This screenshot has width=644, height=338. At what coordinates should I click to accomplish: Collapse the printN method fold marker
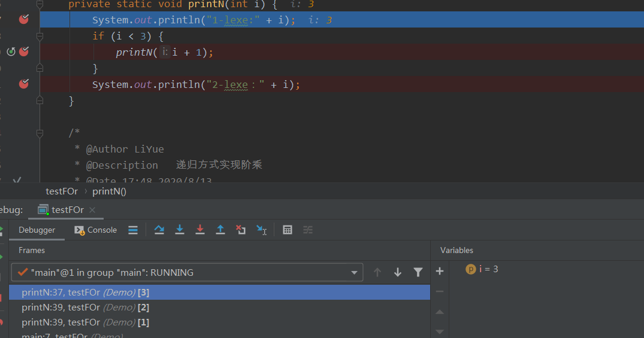(x=40, y=5)
